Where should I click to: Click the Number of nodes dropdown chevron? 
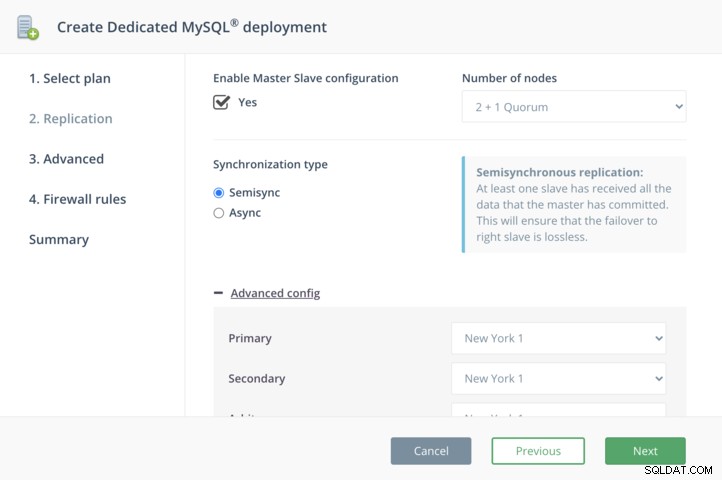pos(679,106)
